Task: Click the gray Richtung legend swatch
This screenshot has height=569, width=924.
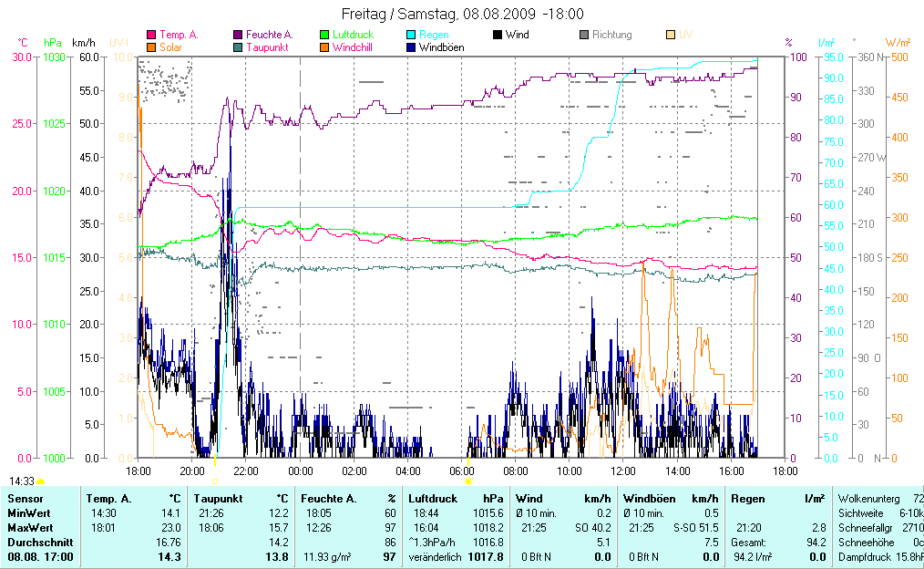Action: pyautogui.click(x=583, y=35)
